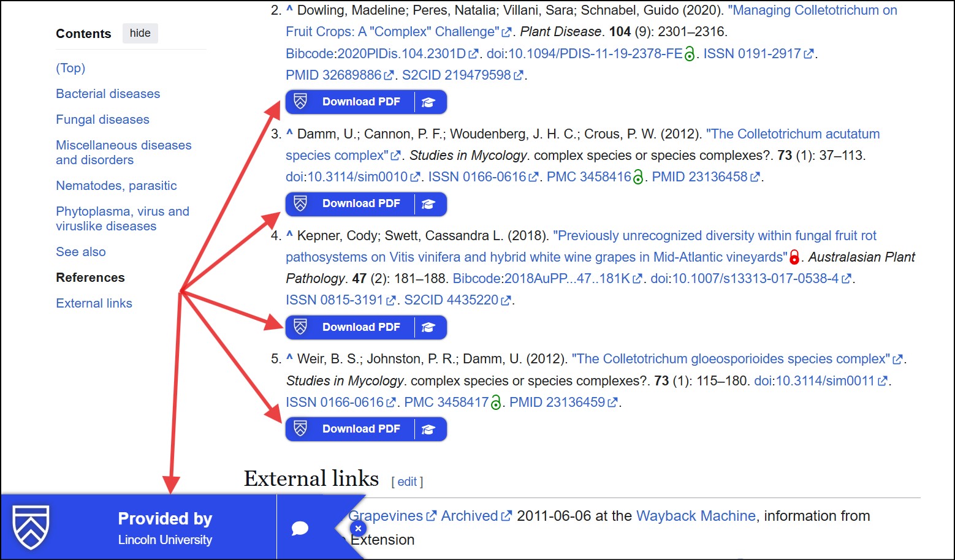Dismiss the extension tooltip with the X button
Viewport: 955px width, 560px height.
[357, 528]
